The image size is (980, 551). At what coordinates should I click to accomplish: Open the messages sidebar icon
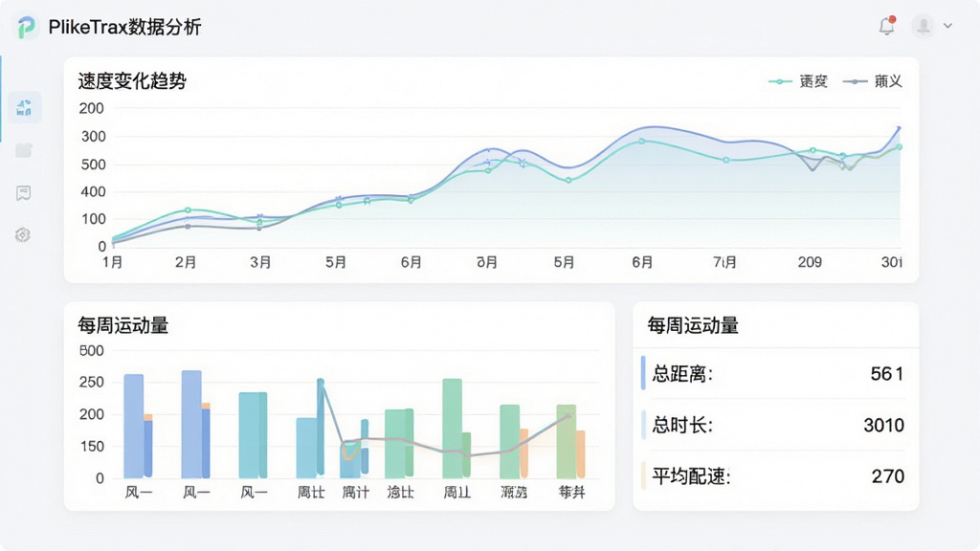click(x=23, y=192)
